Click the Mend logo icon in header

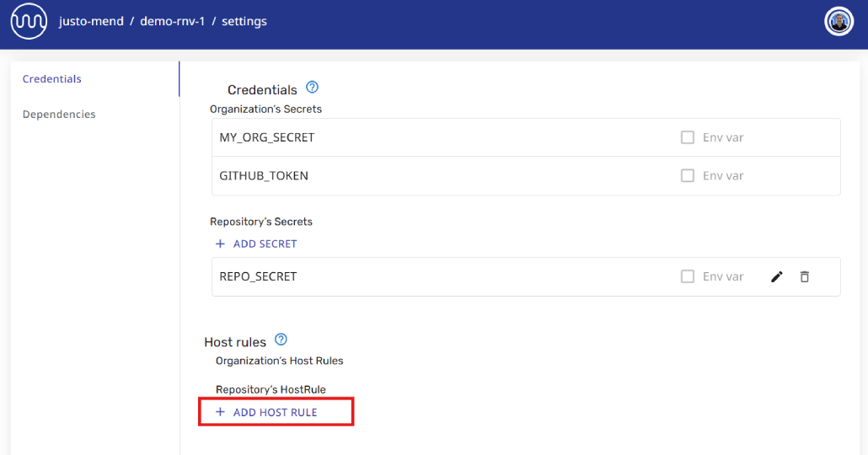click(x=29, y=21)
